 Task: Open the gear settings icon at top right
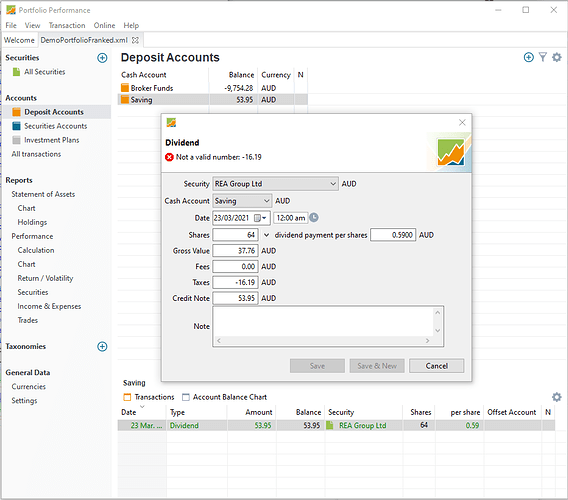pyautogui.click(x=556, y=57)
